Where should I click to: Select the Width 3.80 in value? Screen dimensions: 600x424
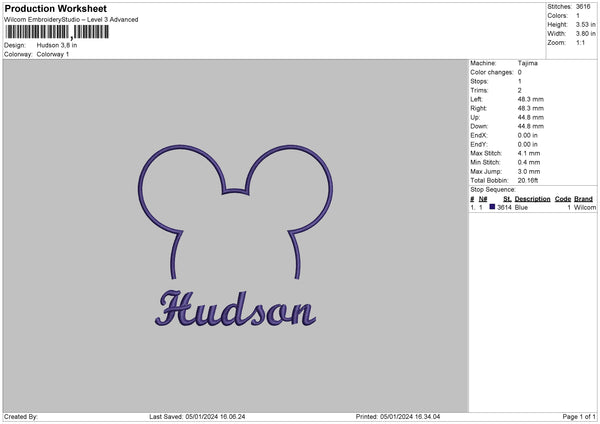tap(585, 34)
